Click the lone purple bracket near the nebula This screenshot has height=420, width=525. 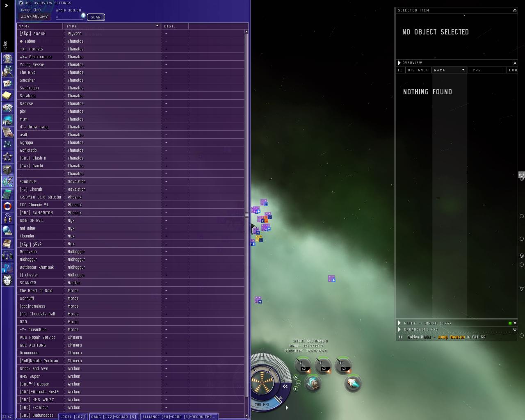point(331,278)
